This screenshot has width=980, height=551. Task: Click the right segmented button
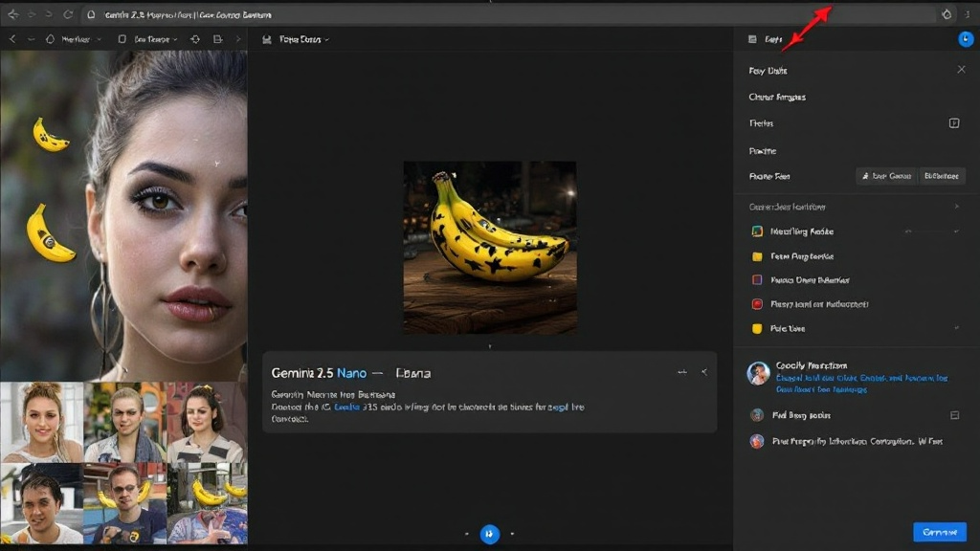942,176
